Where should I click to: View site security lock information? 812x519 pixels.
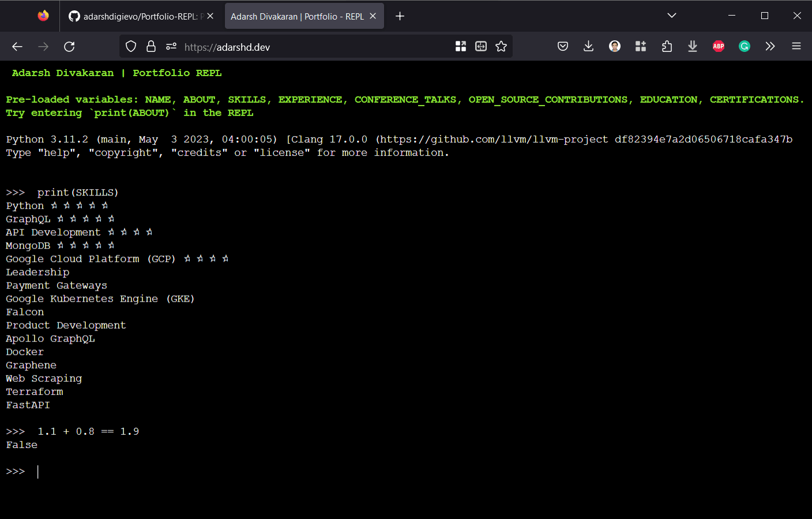151,47
